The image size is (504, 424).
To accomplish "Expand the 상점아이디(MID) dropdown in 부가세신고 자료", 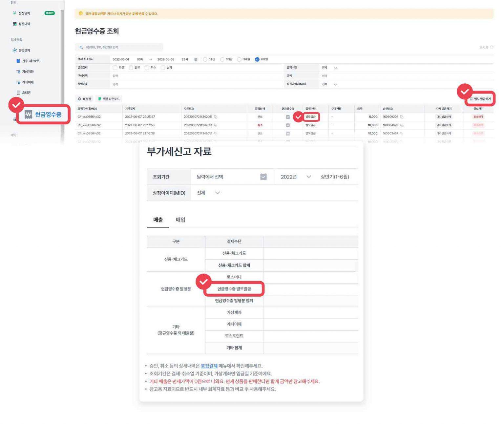I will point(217,193).
